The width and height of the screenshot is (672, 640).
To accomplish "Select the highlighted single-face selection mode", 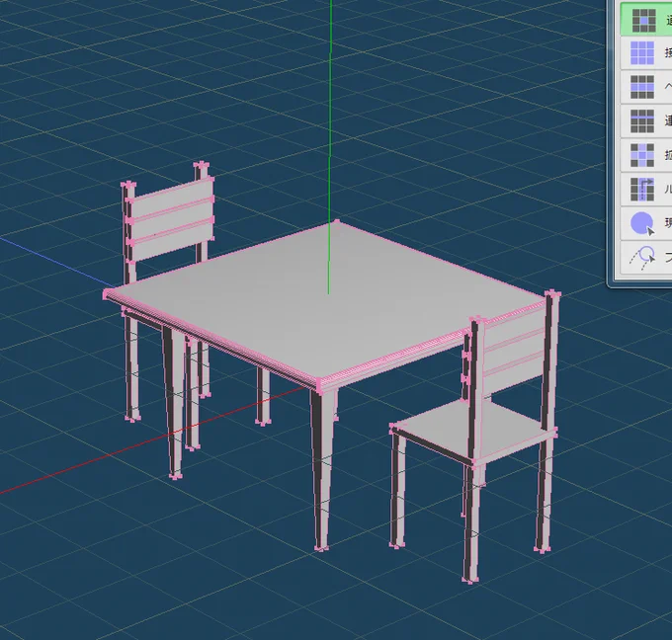I will click(646, 19).
